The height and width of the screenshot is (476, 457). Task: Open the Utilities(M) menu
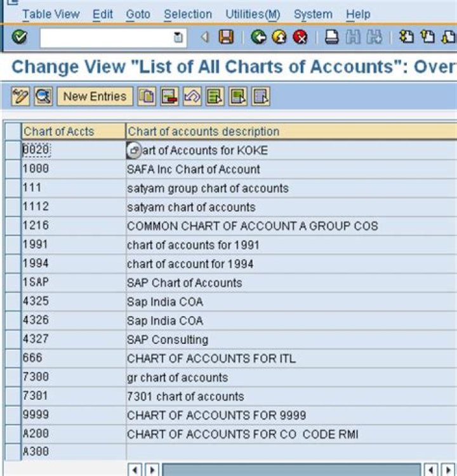(x=253, y=14)
